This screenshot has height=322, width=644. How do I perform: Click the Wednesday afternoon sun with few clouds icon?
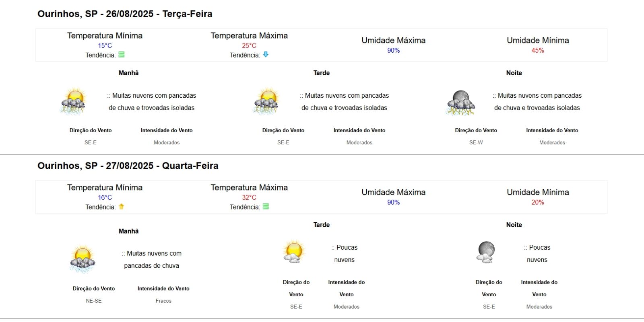[293, 252]
